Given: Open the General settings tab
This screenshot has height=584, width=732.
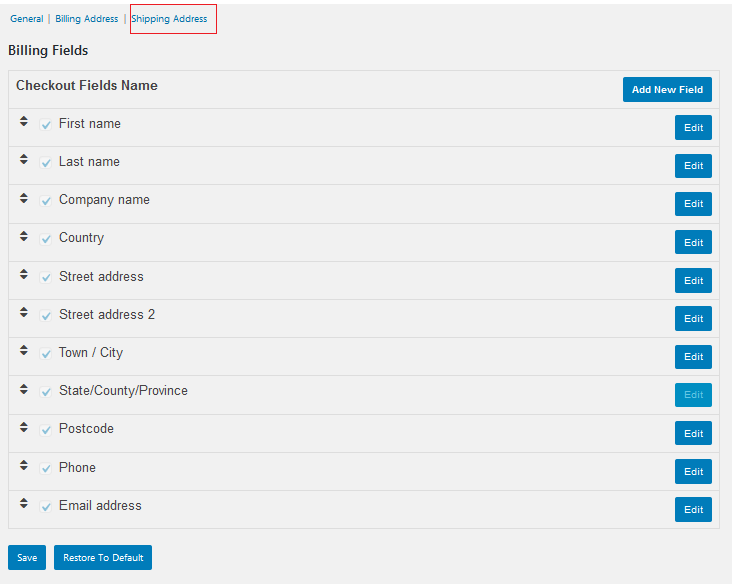Looking at the screenshot, I should click(x=27, y=19).
